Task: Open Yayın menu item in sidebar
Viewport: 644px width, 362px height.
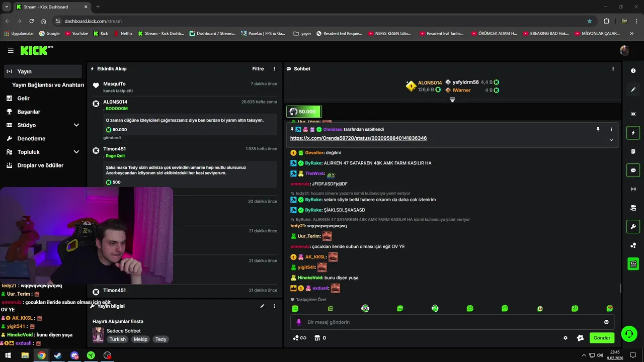Action: point(43,71)
